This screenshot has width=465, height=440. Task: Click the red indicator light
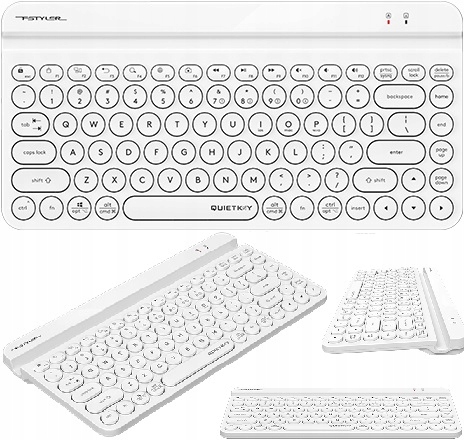(x=388, y=22)
